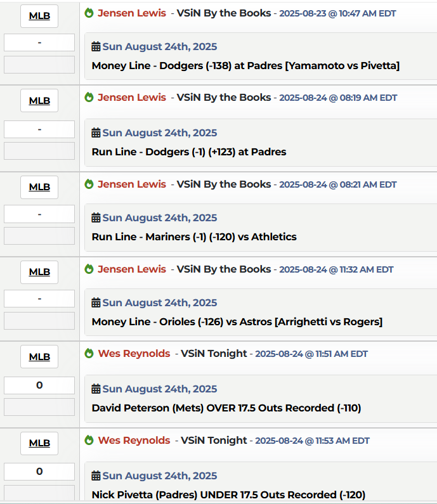Click the calendar icon in the Dodgers Money Line card
Screen dimensions: 437x504
click(96, 47)
